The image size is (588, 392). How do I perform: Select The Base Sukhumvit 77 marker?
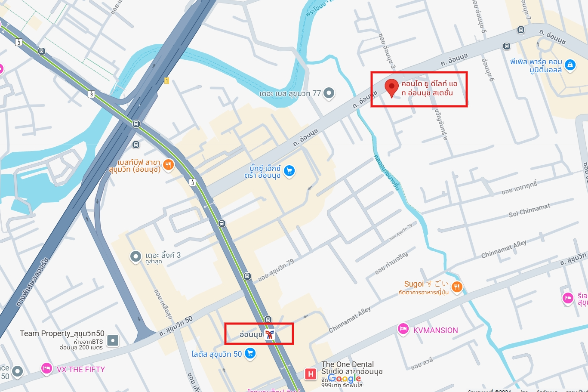pos(329,93)
